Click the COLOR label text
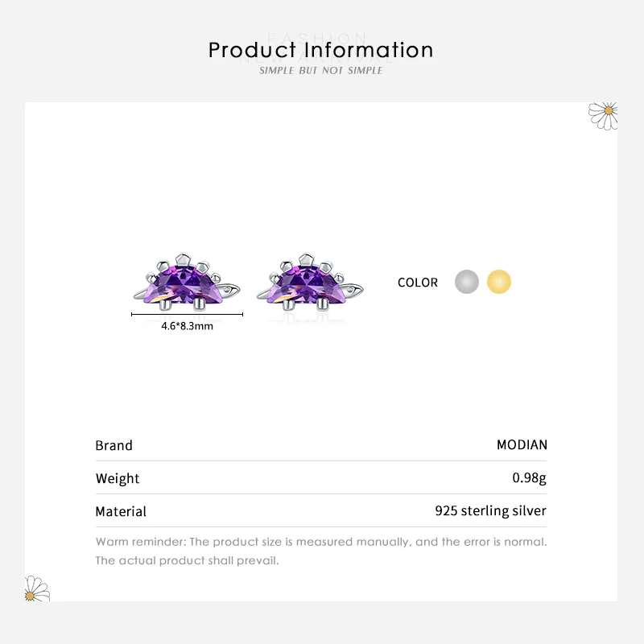The height and width of the screenshot is (644, 644). tap(418, 283)
